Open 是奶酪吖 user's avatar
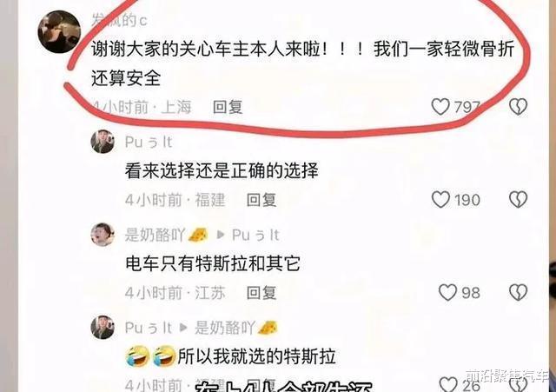 point(103,235)
